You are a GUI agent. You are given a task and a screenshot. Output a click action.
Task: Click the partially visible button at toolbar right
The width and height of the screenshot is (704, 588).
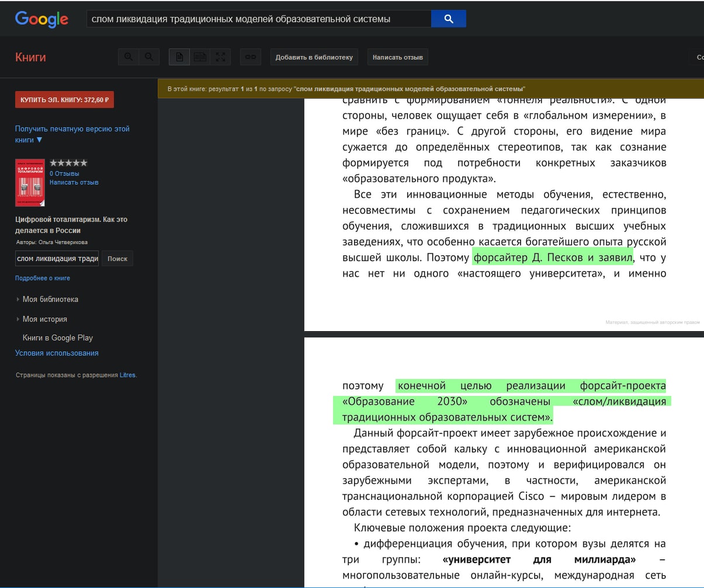pos(697,57)
